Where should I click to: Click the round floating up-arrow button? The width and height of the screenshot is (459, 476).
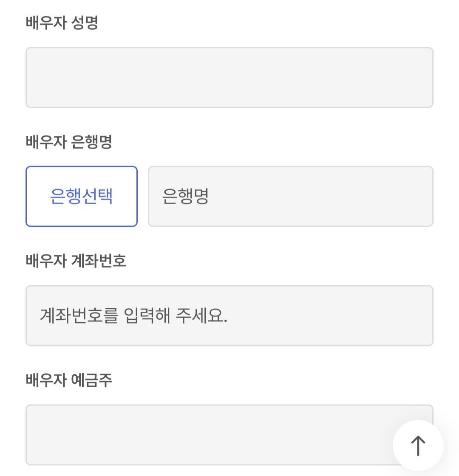(418, 445)
